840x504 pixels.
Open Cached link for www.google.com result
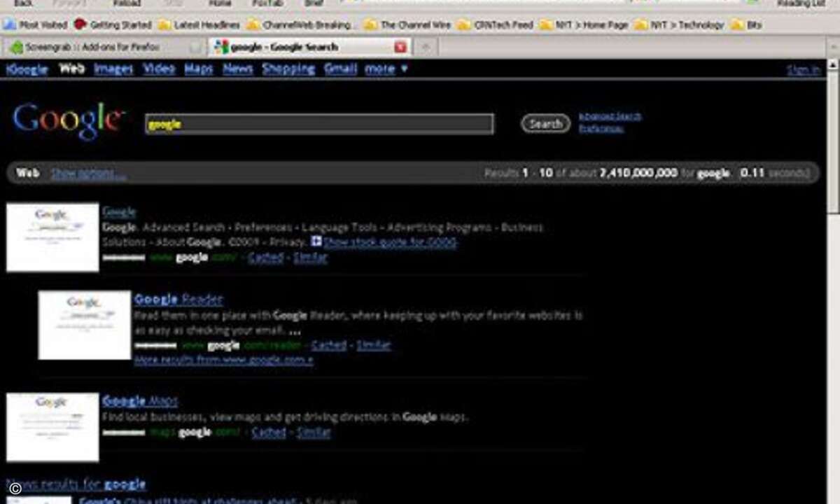pyautogui.click(x=266, y=258)
